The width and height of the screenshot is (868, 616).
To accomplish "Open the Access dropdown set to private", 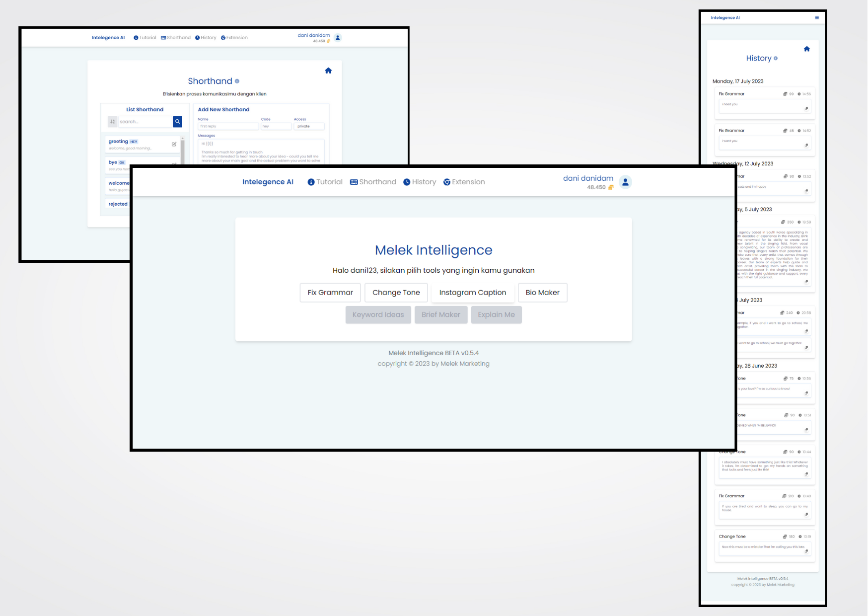I will point(308,126).
